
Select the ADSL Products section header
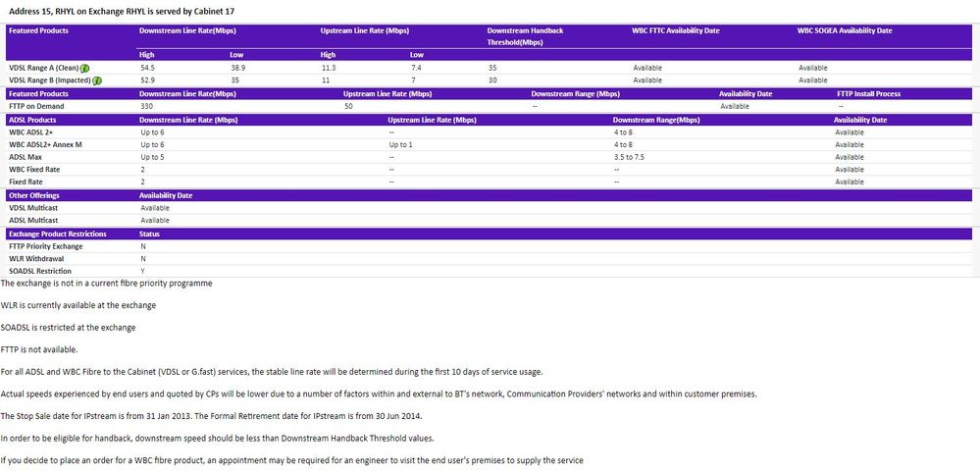pos(31,120)
